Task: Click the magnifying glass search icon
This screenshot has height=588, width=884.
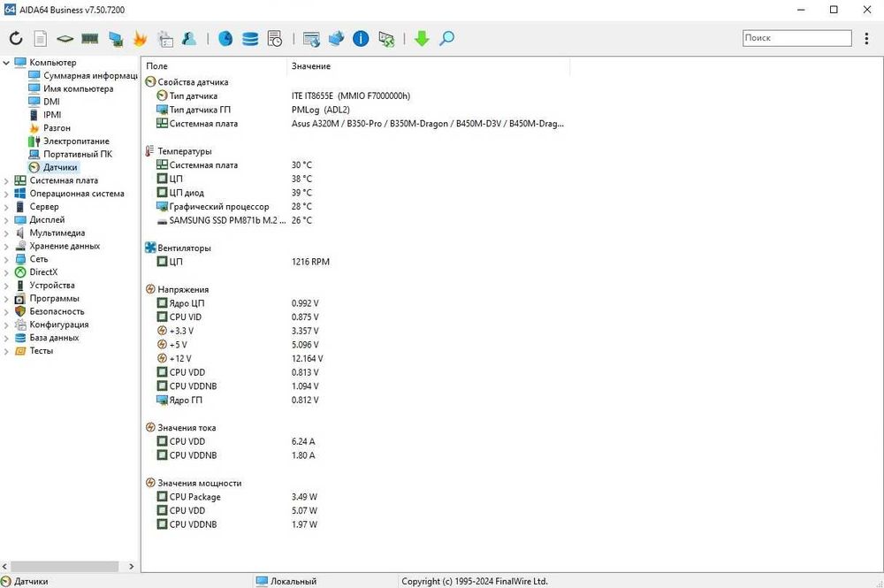Action: tap(446, 38)
